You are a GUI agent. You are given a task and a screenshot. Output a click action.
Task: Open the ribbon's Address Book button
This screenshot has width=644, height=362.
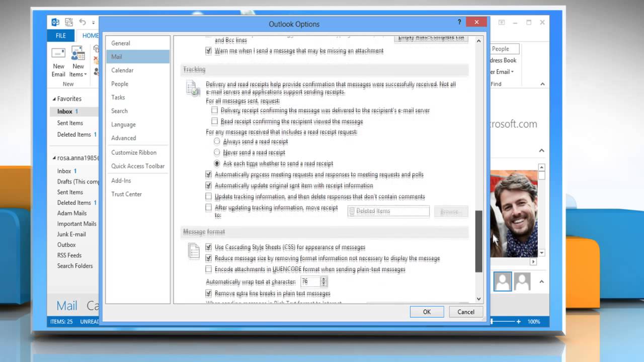(x=503, y=60)
